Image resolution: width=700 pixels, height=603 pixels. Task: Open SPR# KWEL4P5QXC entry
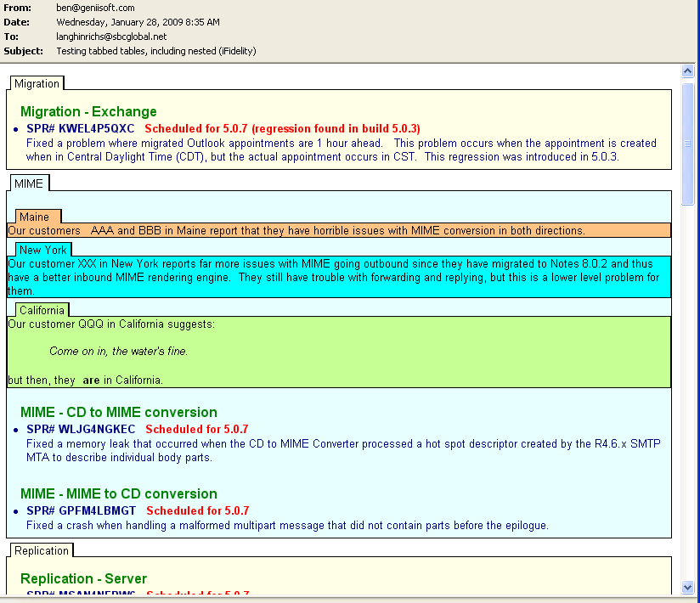(81, 128)
